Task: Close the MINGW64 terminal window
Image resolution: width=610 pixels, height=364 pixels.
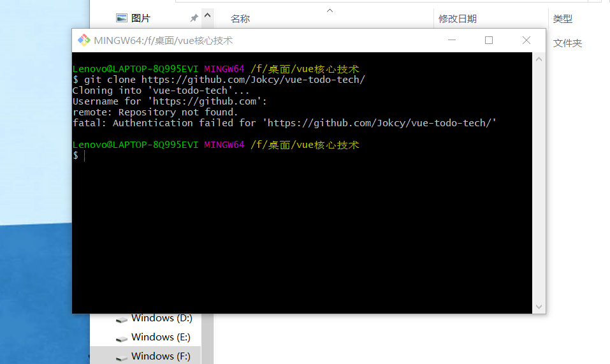Action: 526,40
